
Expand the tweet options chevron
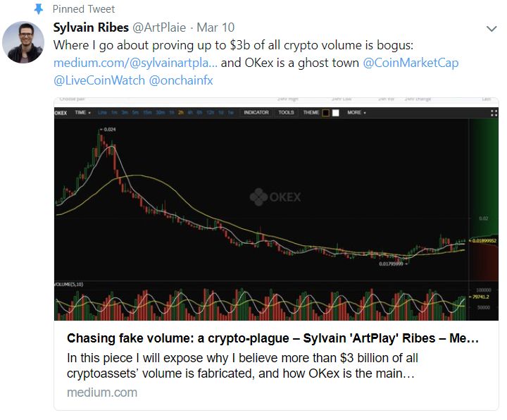[492, 29]
